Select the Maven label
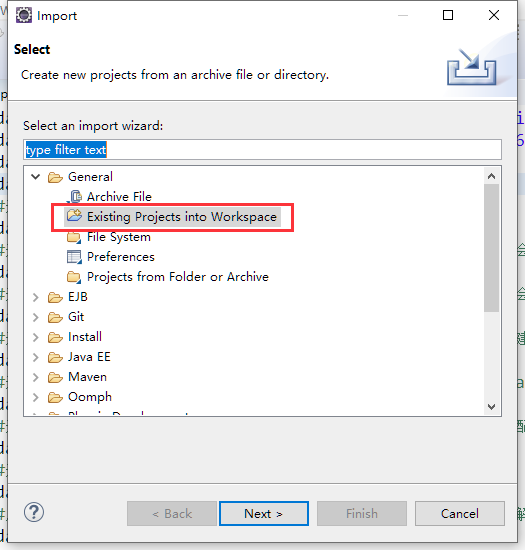The height and width of the screenshot is (550, 525). point(87,377)
